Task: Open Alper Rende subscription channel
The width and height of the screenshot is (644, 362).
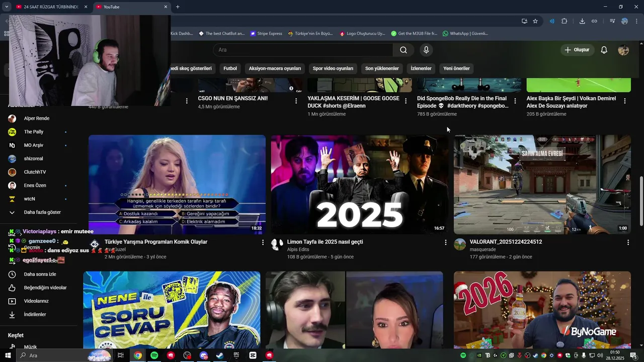Action: (38, 119)
